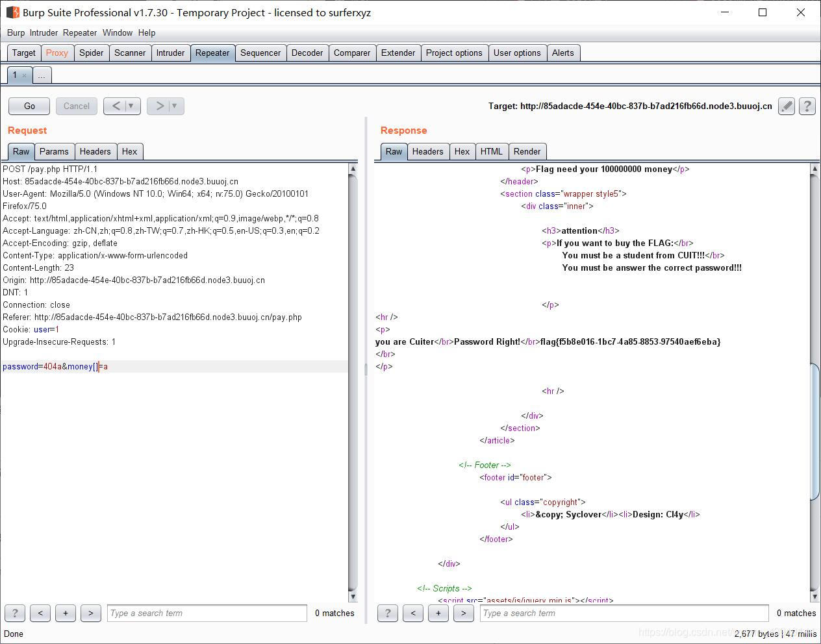
Task: Click the flag text in response
Action: pyautogui.click(x=631, y=341)
